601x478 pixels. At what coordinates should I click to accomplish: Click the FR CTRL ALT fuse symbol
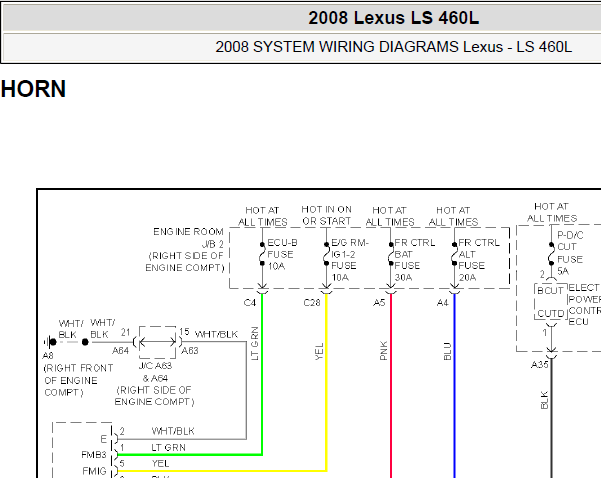pos(455,254)
